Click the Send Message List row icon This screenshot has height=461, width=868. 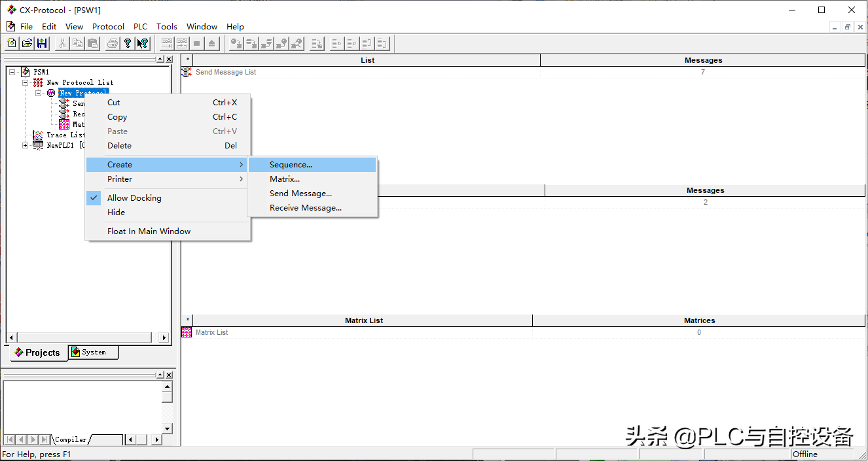pyautogui.click(x=187, y=72)
